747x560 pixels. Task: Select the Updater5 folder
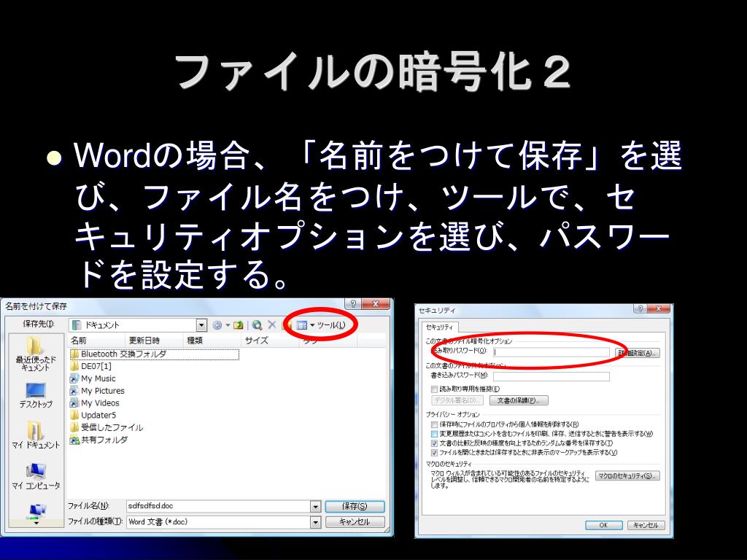pyautogui.click(x=93, y=415)
